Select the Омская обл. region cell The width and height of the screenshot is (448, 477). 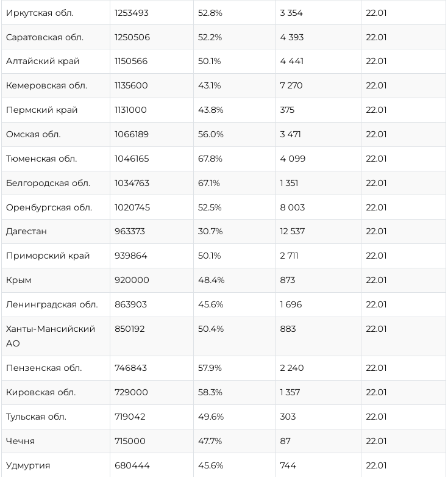pos(34,134)
